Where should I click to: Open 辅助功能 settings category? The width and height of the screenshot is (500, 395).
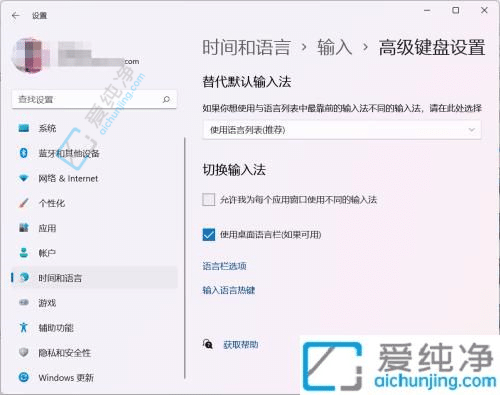pos(94,327)
